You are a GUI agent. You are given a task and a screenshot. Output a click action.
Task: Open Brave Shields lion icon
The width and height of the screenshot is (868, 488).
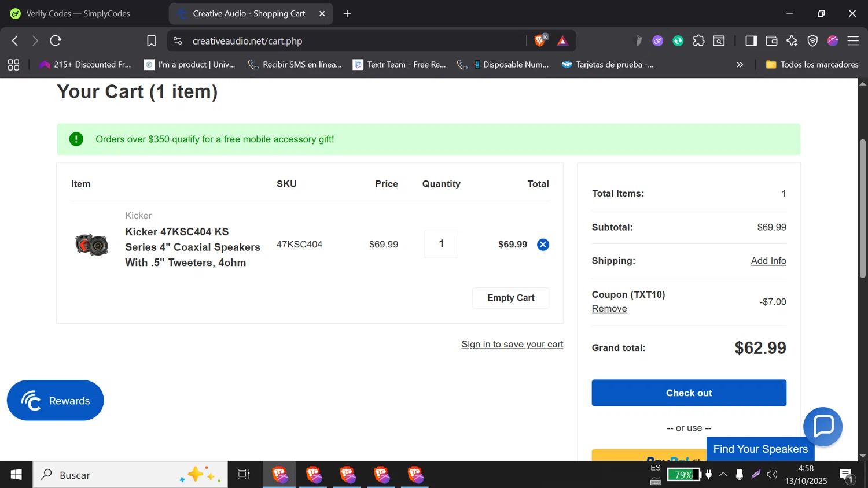[540, 40]
